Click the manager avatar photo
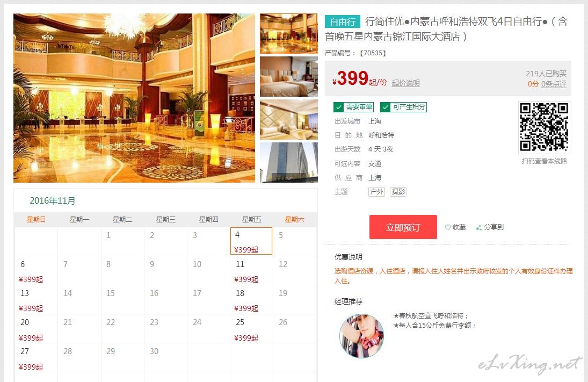 pyautogui.click(x=361, y=336)
